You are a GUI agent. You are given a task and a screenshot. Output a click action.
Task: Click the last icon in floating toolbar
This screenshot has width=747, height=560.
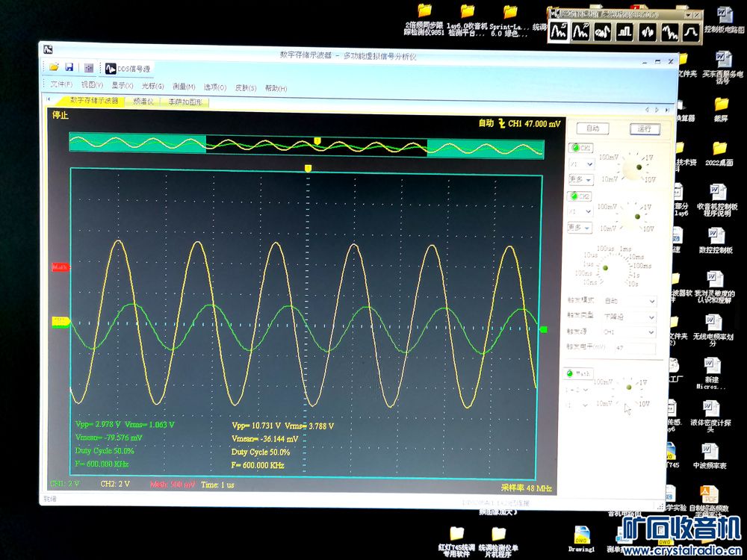692,32
